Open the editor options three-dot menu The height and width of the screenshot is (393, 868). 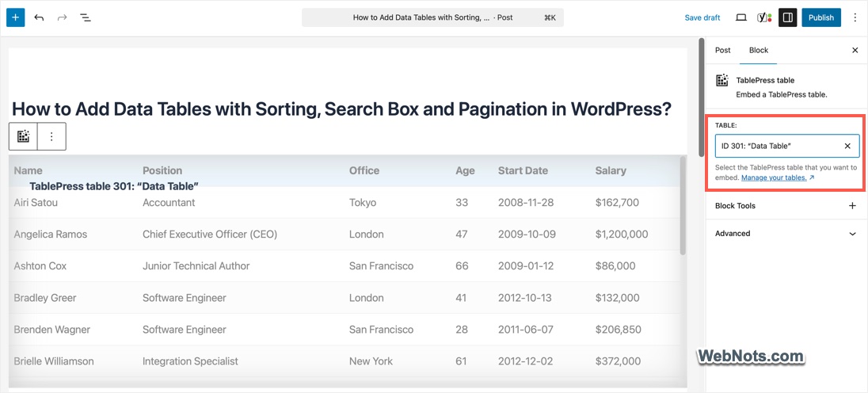[x=855, y=17]
